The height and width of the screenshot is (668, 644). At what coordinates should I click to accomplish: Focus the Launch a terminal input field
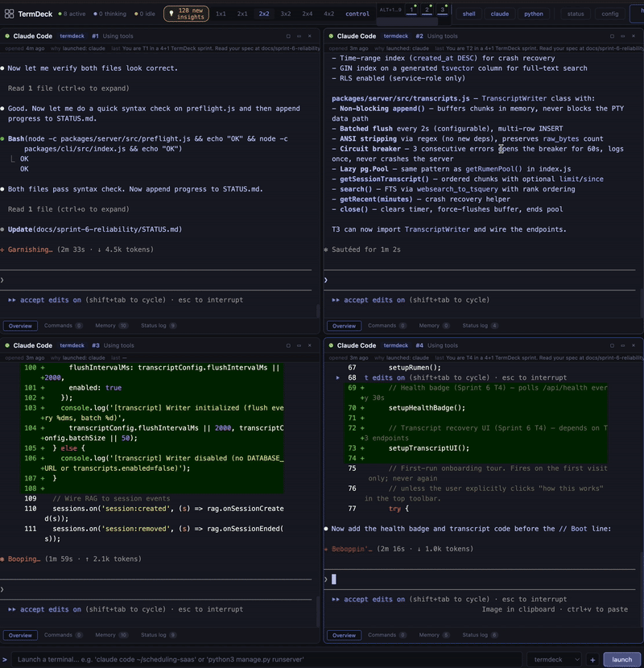(266, 659)
